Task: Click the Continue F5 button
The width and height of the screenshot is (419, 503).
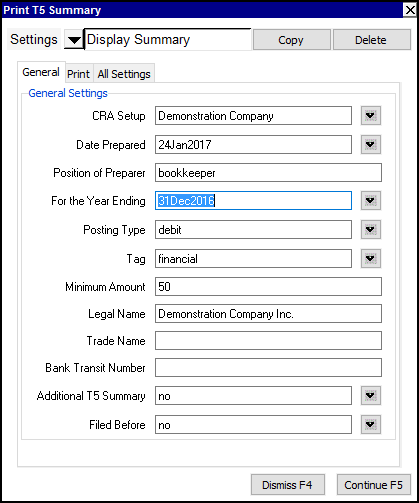Action: coord(373,485)
